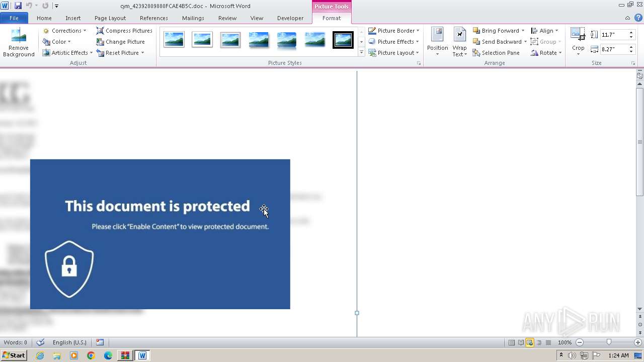Apply black-framed picture style thumbnail
Image resolution: width=644 pixels, height=362 pixels.
pos(343,40)
